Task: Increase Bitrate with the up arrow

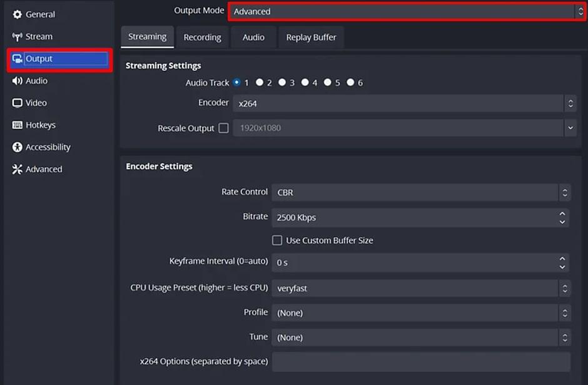Action: click(x=562, y=213)
